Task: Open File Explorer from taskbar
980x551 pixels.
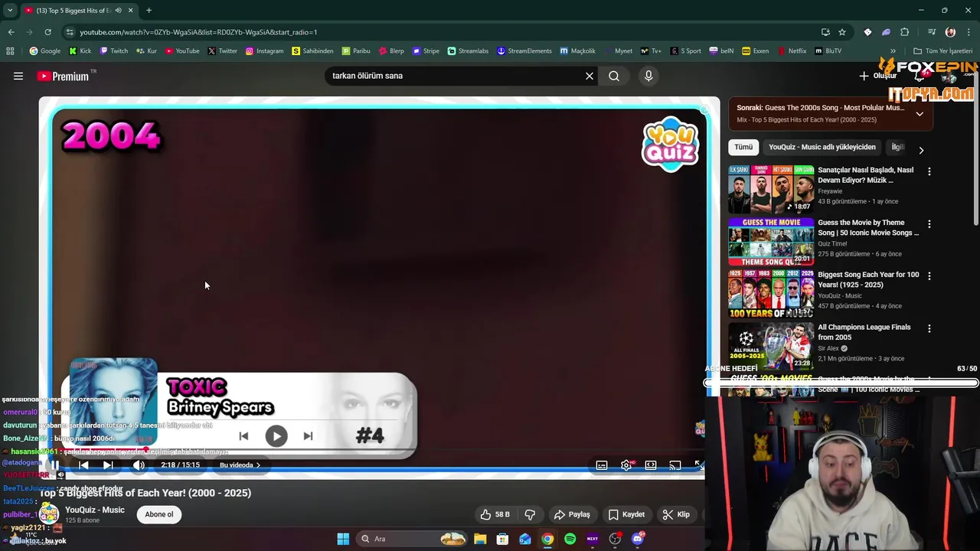Action: pyautogui.click(x=480, y=539)
